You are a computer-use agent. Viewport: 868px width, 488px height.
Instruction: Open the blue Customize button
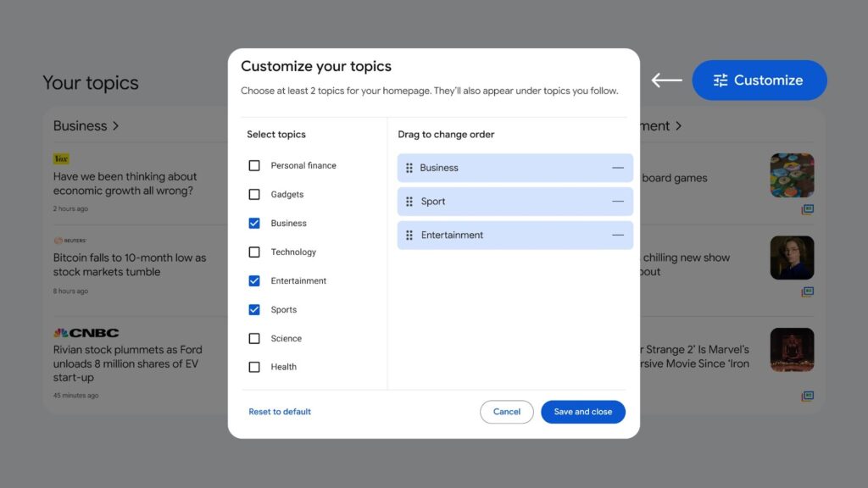(759, 80)
